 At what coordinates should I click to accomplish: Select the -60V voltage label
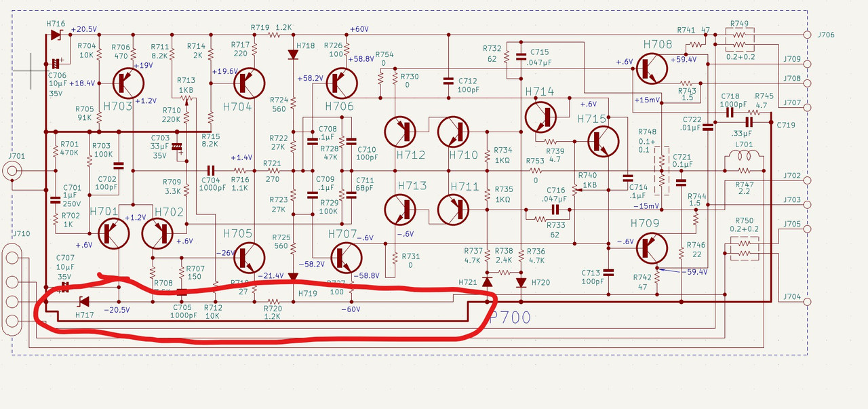[x=350, y=309]
